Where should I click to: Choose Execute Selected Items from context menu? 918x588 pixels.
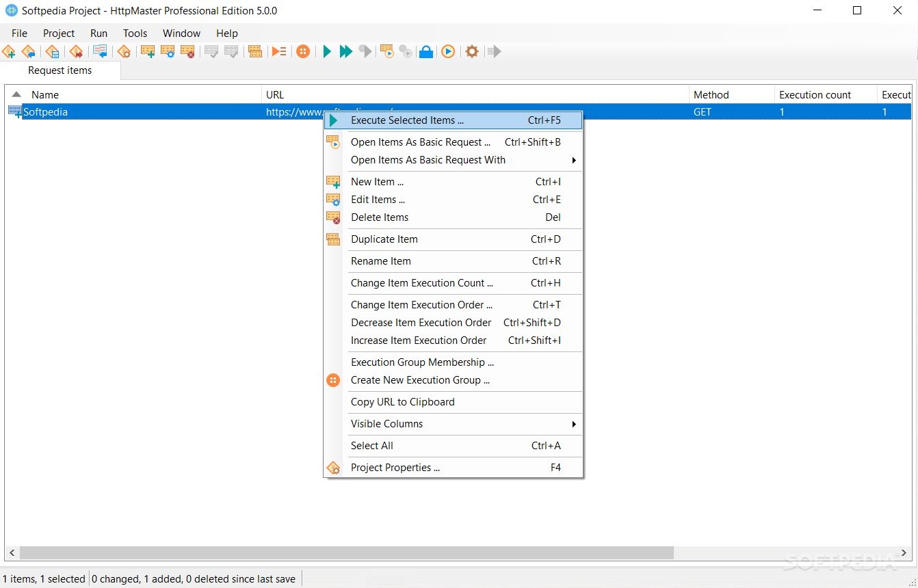[x=454, y=120]
